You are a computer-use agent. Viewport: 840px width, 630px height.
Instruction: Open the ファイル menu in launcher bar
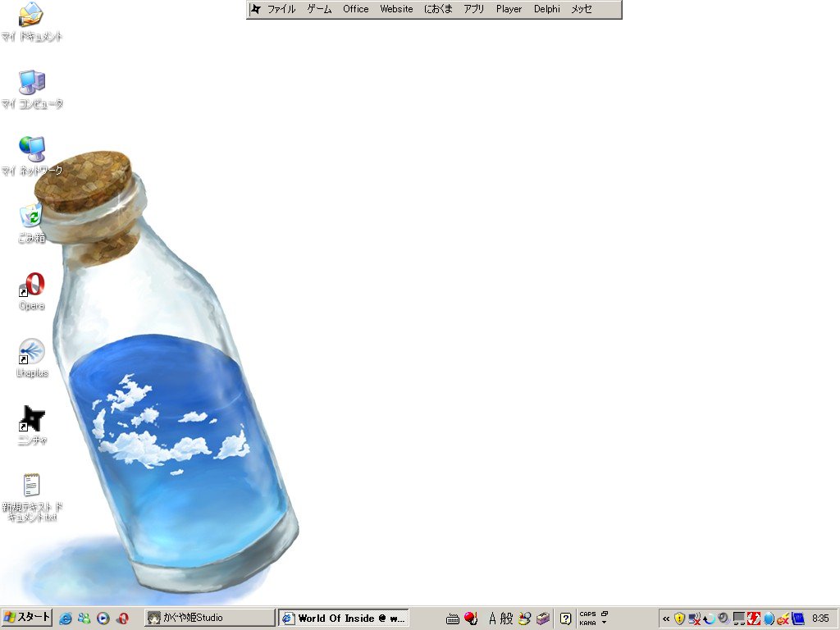tap(281, 9)
